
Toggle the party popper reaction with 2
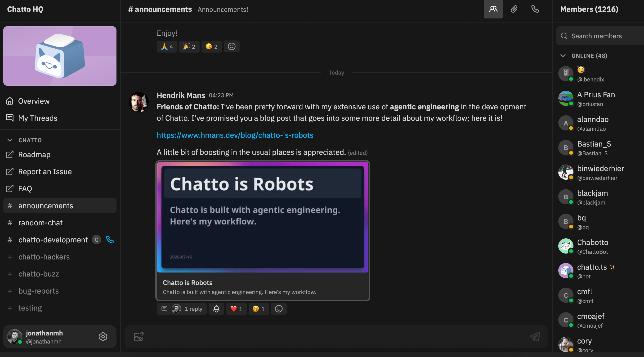189,46
